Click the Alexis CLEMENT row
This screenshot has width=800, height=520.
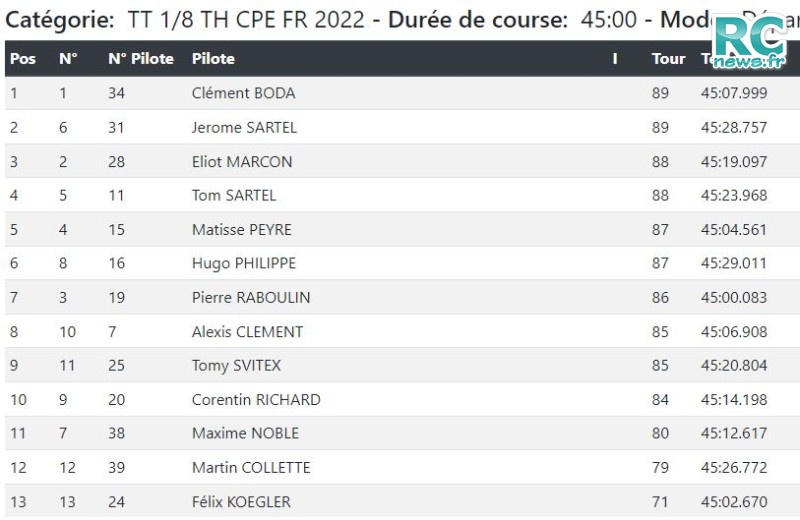tap(403, 332)
